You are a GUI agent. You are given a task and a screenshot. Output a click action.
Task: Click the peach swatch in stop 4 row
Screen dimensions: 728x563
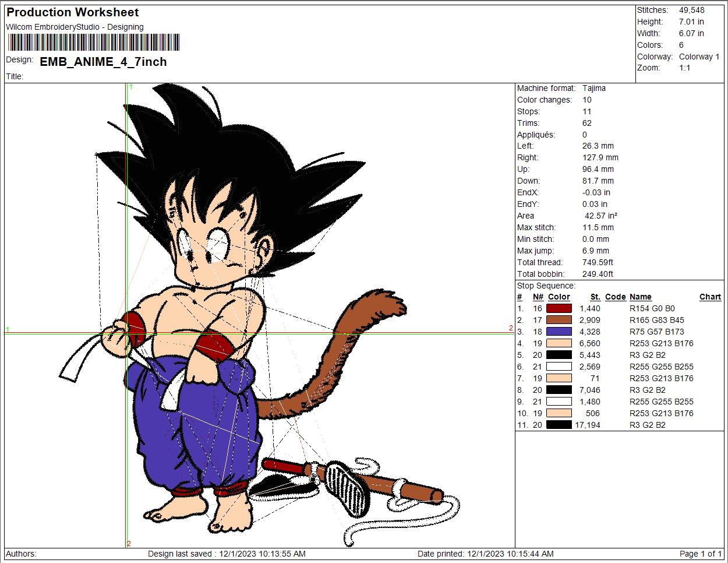coord(559,343)
